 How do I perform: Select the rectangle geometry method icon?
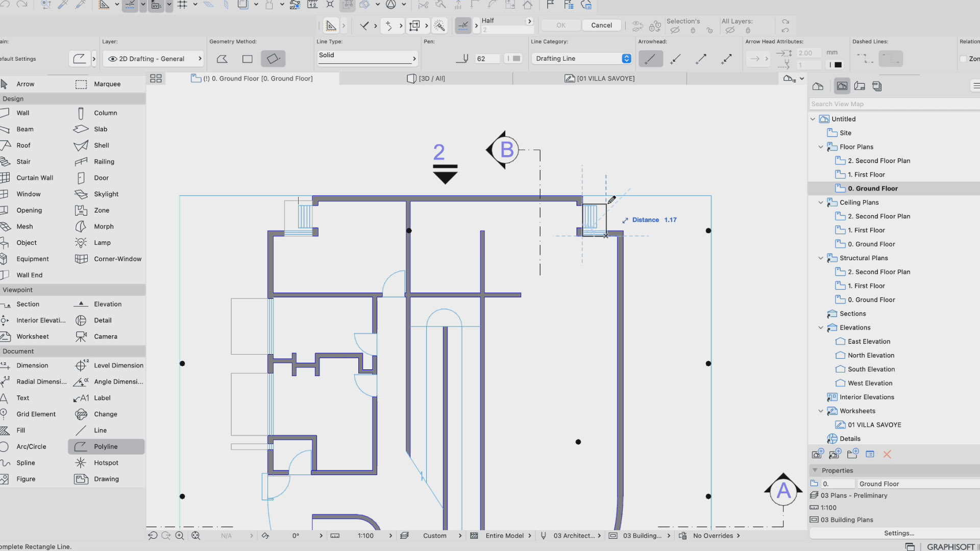point(248,59)
